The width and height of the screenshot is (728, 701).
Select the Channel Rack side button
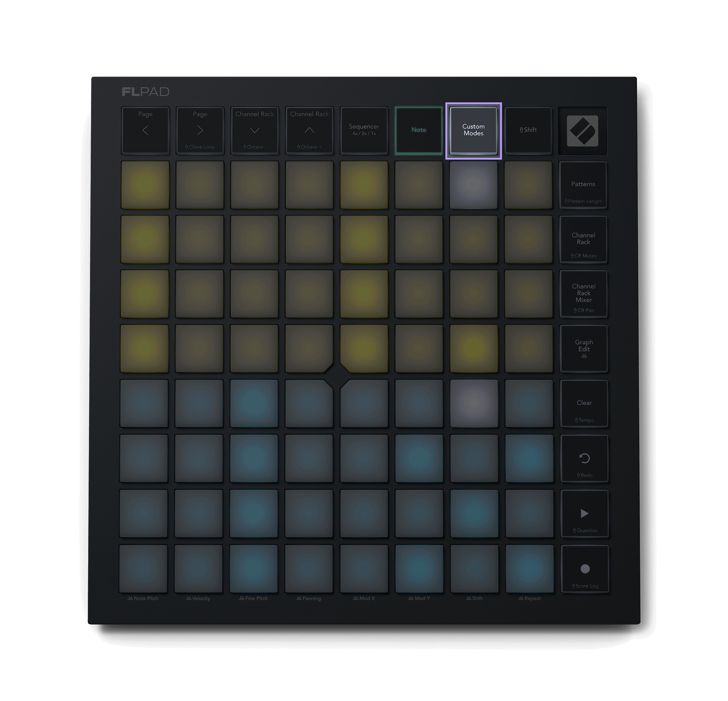(x=583, y=240)
